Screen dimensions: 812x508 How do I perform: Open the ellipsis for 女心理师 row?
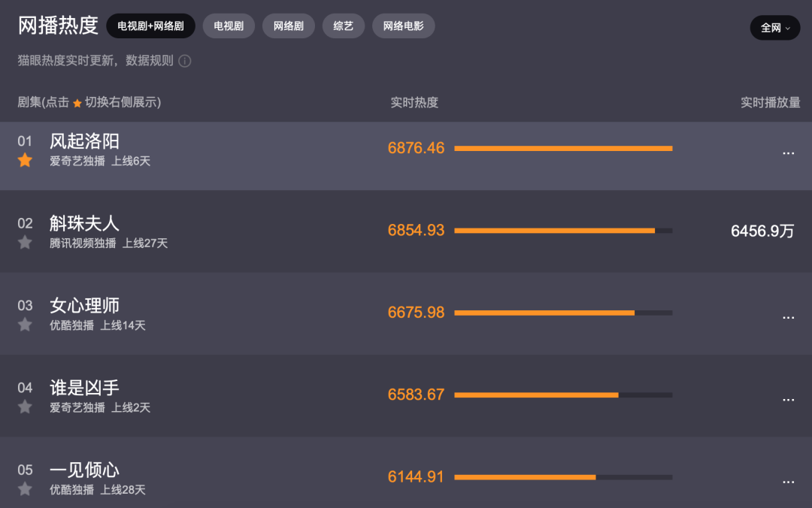788,317
